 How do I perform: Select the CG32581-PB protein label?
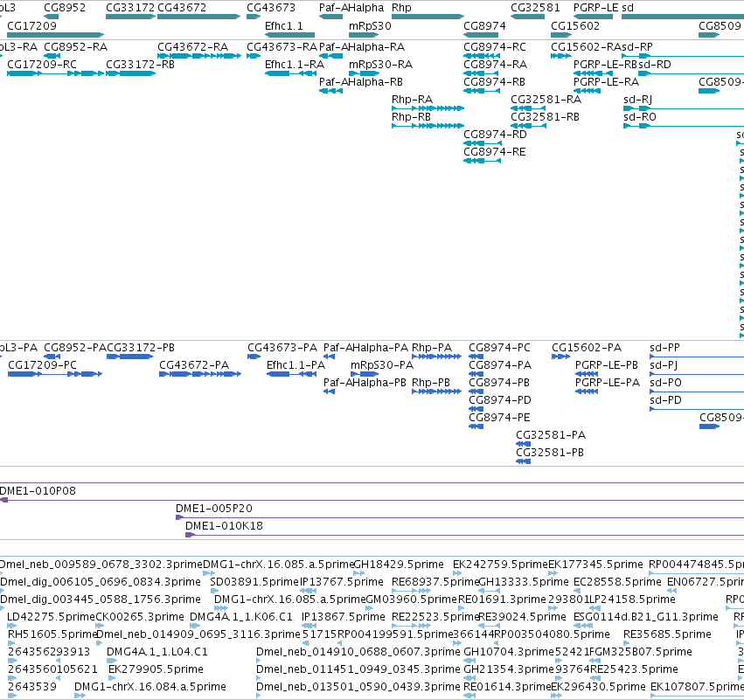coord(550,453)
